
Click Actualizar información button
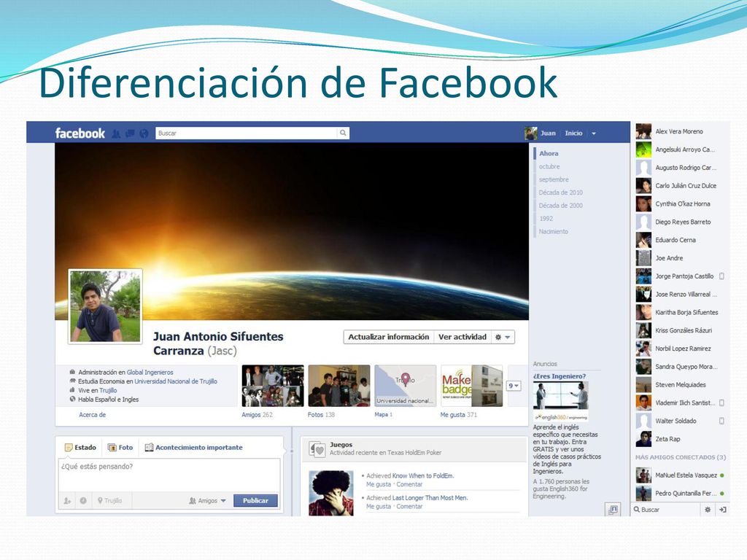click(388, 337)
